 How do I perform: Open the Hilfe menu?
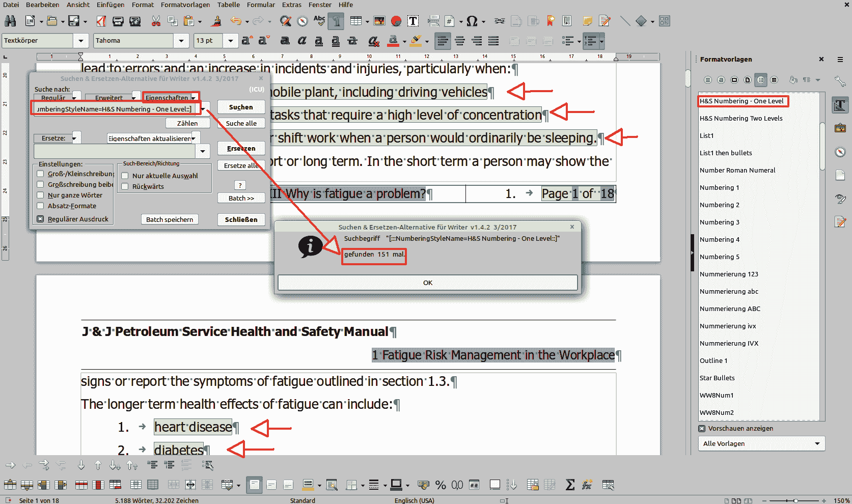tap(346, 5)
